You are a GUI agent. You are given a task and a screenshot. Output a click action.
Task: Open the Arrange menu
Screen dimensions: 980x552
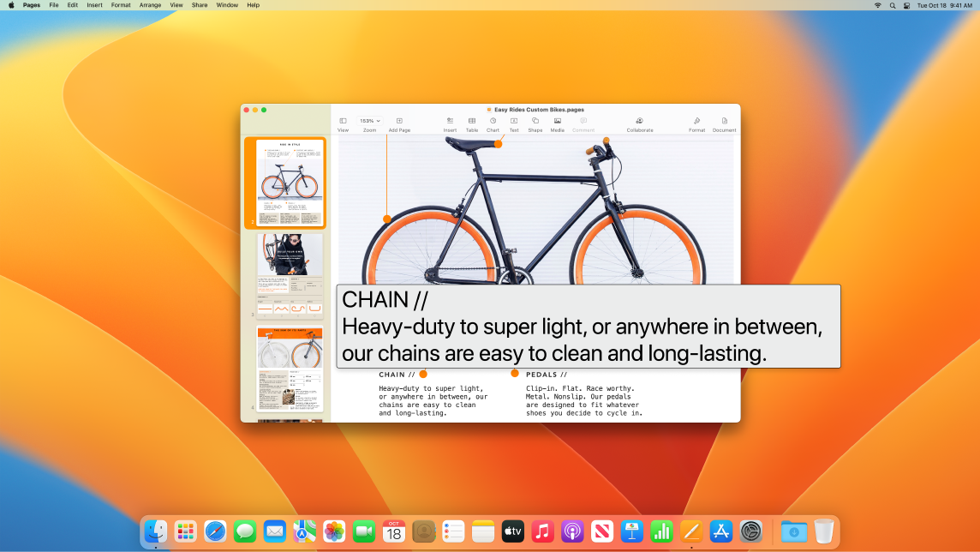(x=150, y=5)
